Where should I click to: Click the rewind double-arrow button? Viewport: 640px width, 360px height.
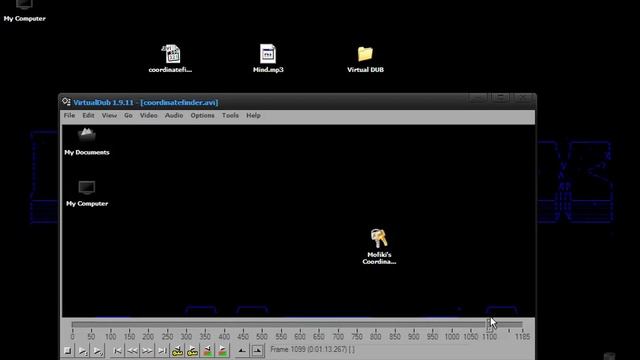tap(132, 351)
